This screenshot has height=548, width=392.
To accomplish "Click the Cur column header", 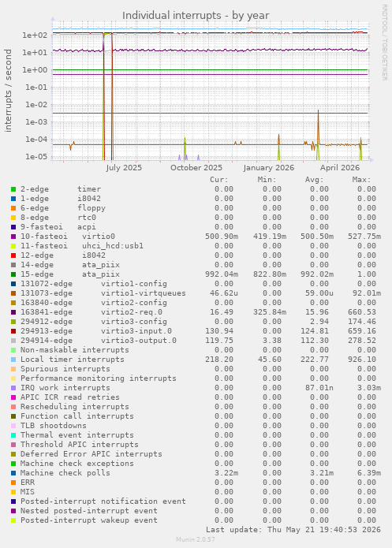I will (x=219, y=180).
